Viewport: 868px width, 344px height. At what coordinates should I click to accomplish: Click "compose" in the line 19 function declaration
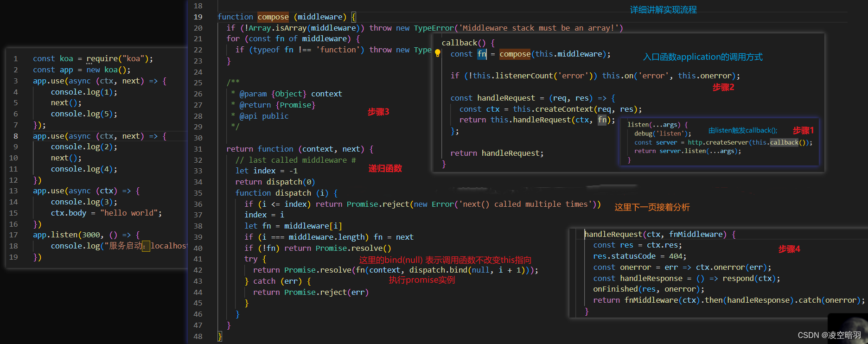pyautogui.click(x=273, y=17)
